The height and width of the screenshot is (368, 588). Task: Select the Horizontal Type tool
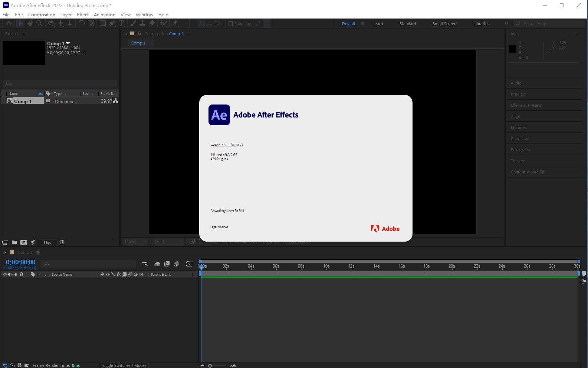pos(121,23)
